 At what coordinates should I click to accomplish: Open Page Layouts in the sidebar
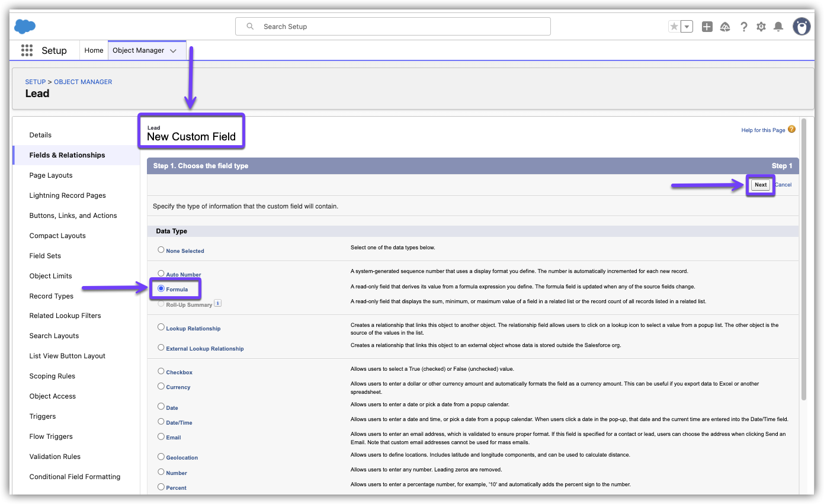coord(51,175)
